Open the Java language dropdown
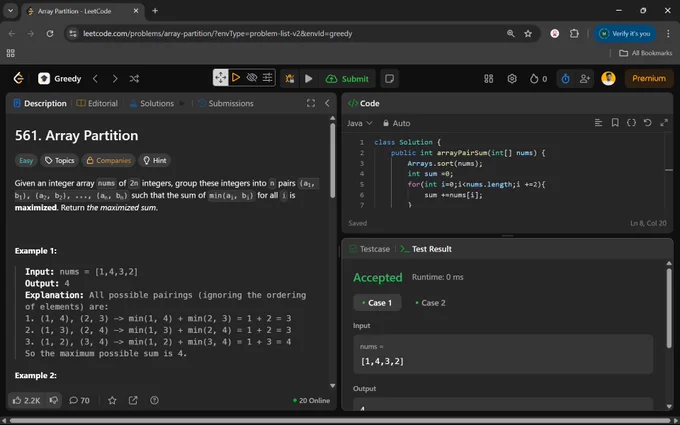 coord(360,123)
